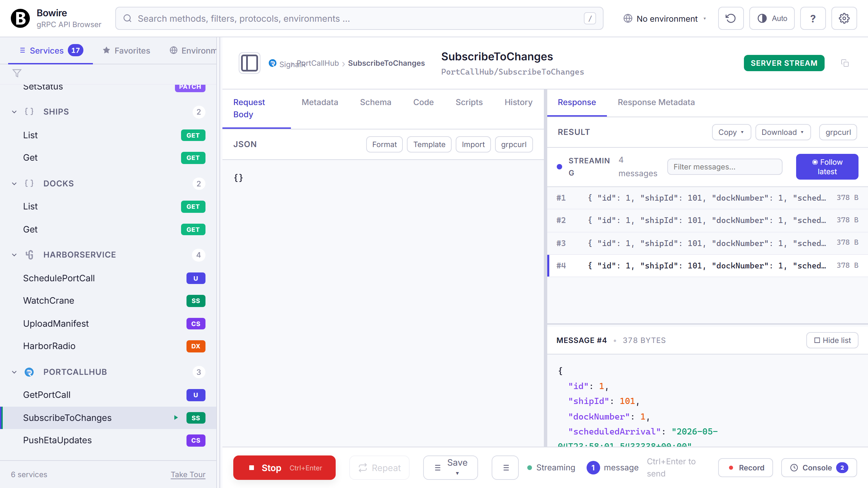Open the History tab
This screenshot has width=868, height=488.
[518, 102]
